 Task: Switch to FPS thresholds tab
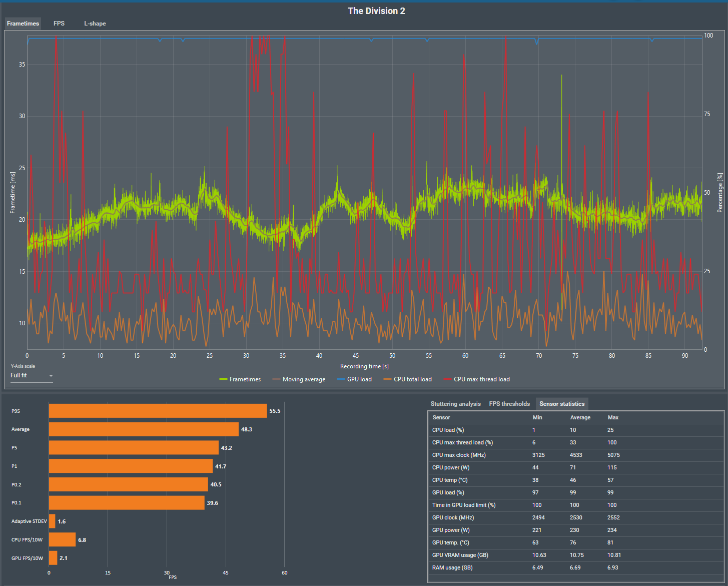509,404
